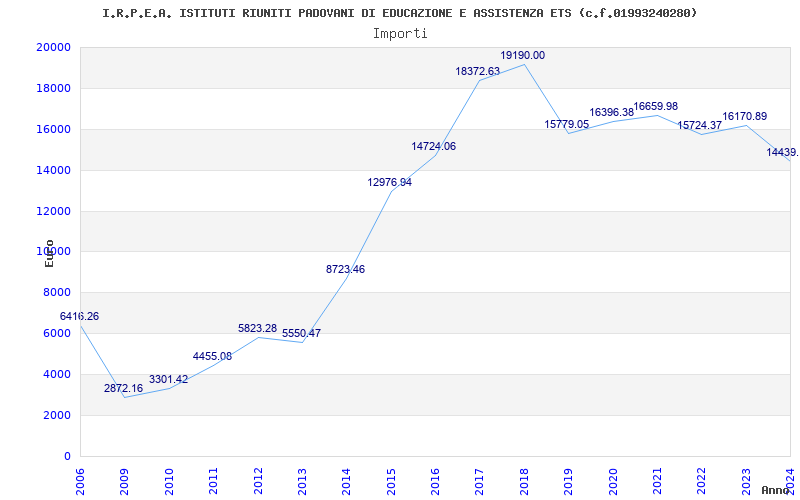The height and width of the screenshot is (500, 800).
Task: Click the 12976.94 data label
Action: tap(390, 182)
